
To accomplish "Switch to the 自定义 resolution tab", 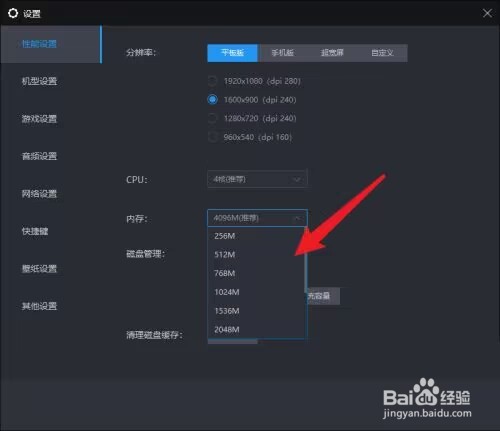I will tap(382, 53).
